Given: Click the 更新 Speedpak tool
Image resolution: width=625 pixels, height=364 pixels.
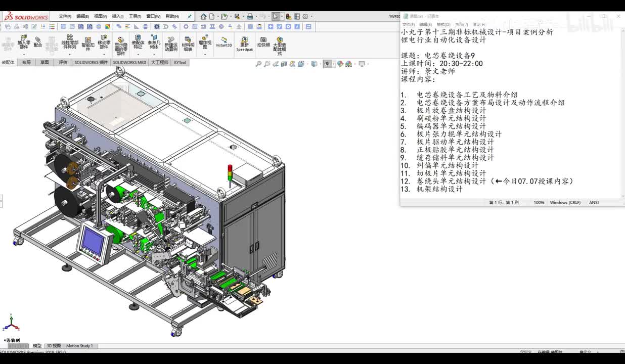Looking at the screenshot, I should point(244,44).
